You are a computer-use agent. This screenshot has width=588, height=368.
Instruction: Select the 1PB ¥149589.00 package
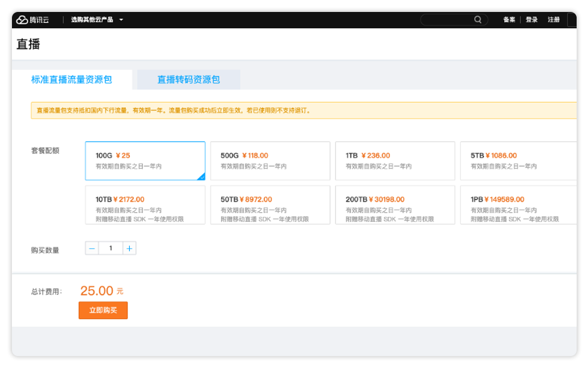point(517,205)
